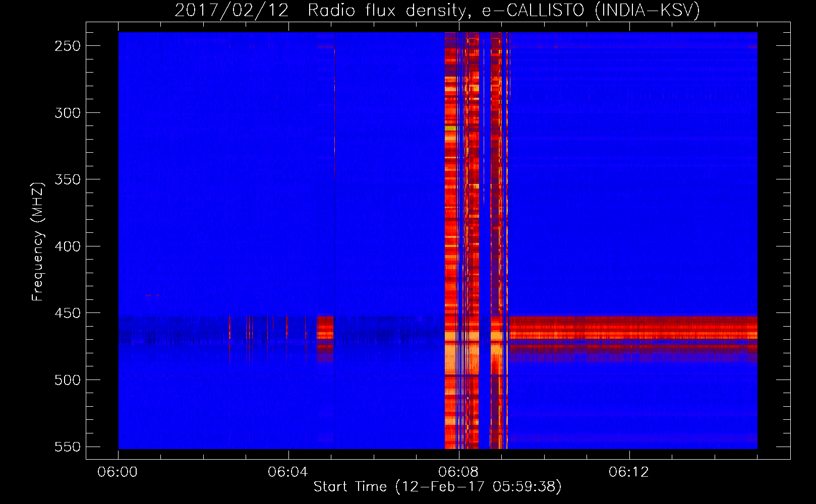
Task: Click the 300 frequency tick label
Action: [x=68, y=113]
